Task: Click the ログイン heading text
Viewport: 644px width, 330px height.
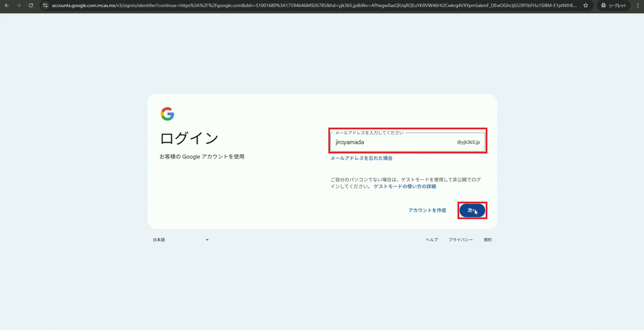Action: pos(189,138)
